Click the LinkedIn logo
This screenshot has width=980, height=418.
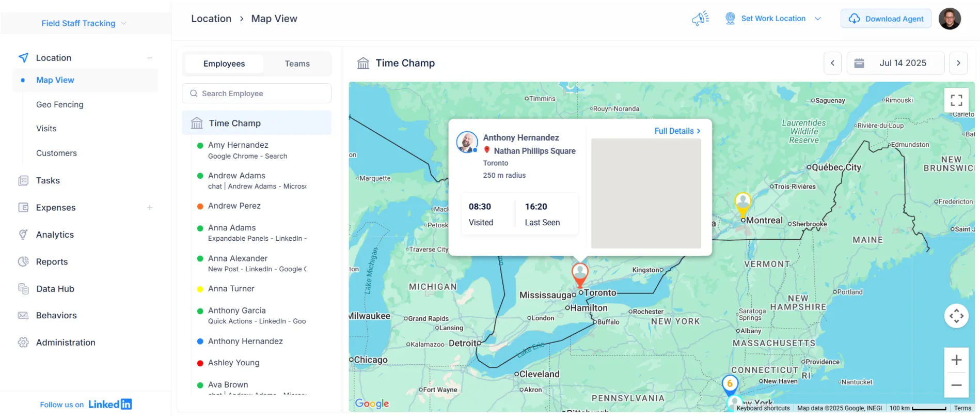click(x=110, y=404)
